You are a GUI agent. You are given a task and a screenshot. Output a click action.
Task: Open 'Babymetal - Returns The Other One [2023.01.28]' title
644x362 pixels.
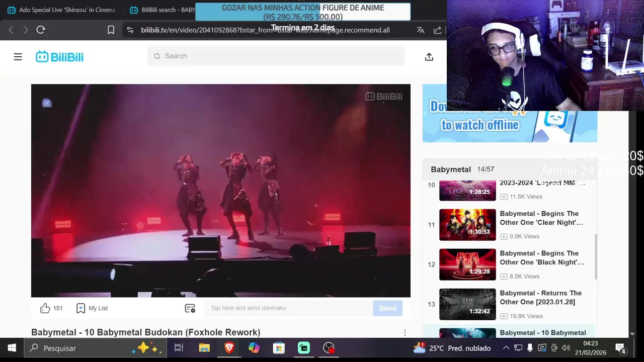pyautogui.click(x=541, y=298)
